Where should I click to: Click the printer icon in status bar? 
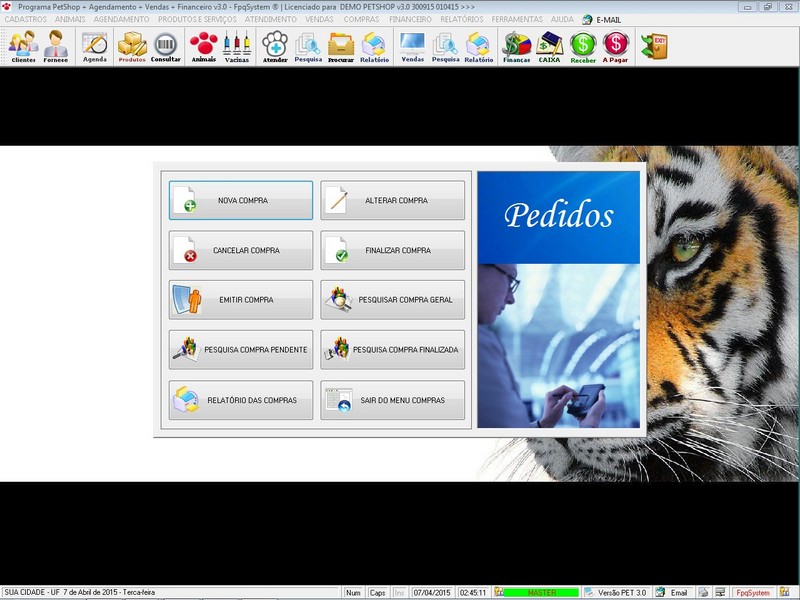click(703, 592)
